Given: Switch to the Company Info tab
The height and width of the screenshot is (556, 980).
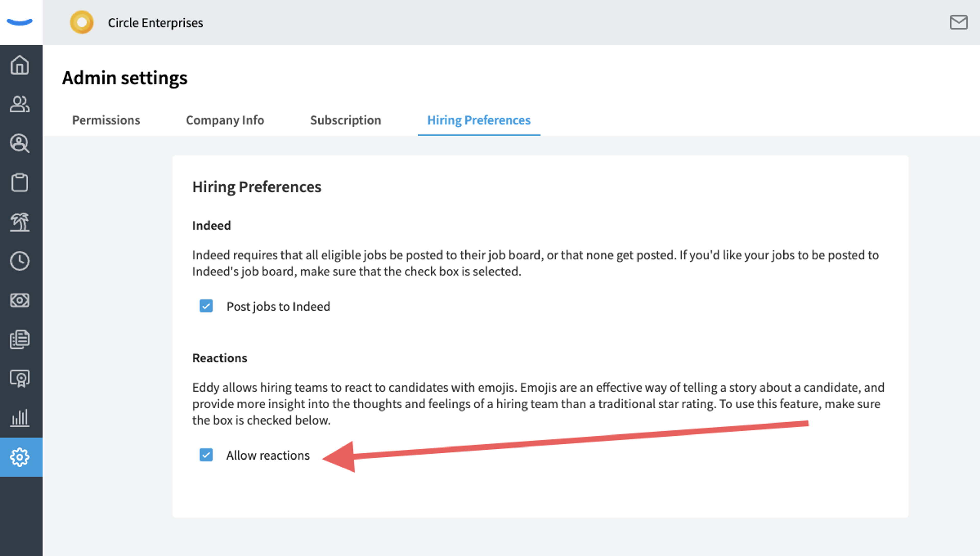Looking at the screenshot, I should click(x=225, y=120).
